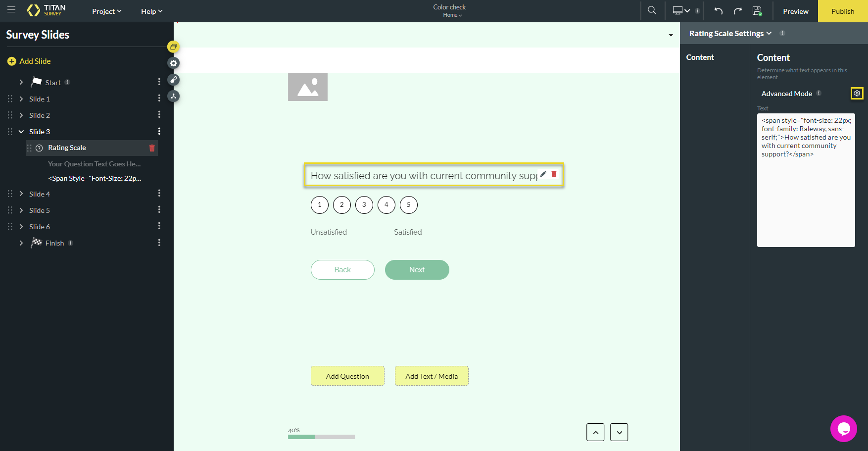Screen dimensions: 868x451
Task: Open the Rating Scale Settings dropdown
Action: pos(730,34)
